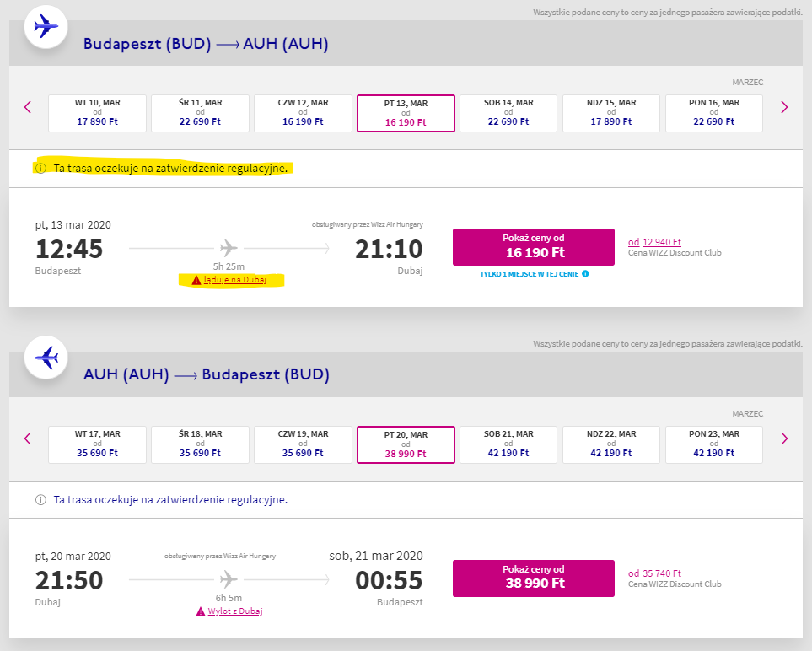
Task: Click the 12:45 departure time
Action: pyautogui.click(x=69, y=249)
